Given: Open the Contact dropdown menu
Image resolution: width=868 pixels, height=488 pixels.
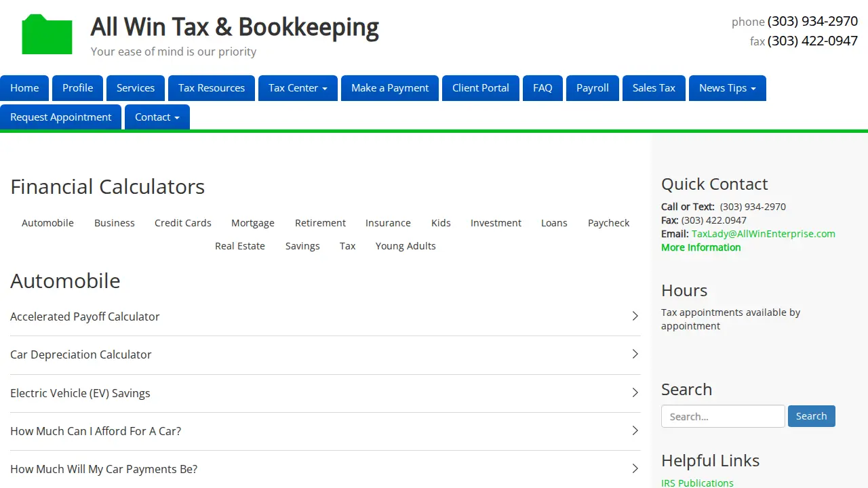Looking at the screenshot, I should click(x=157, y=117).
